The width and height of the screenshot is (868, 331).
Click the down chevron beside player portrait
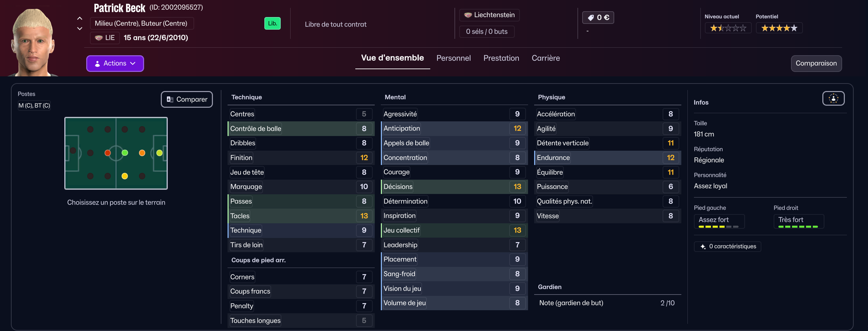[80, 29]
